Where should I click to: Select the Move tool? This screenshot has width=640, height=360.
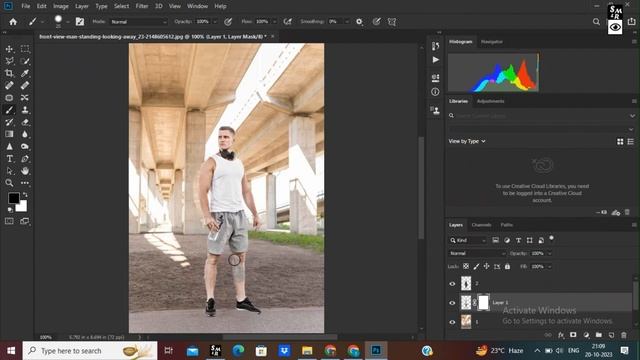(9, 49)
